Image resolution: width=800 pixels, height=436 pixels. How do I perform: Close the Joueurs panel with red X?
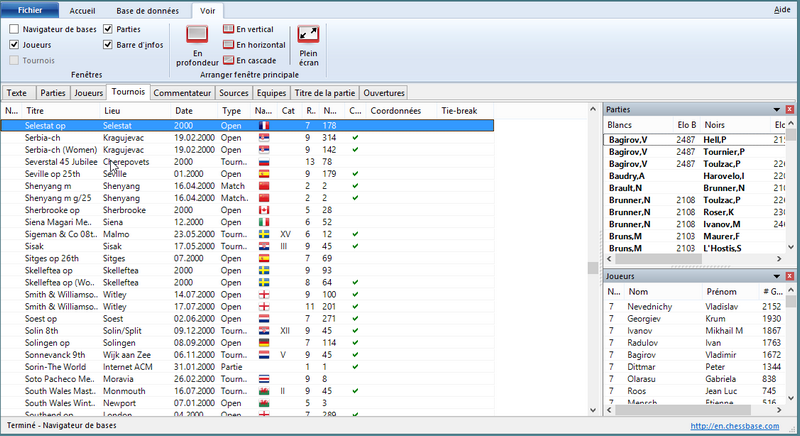point(789,275)
